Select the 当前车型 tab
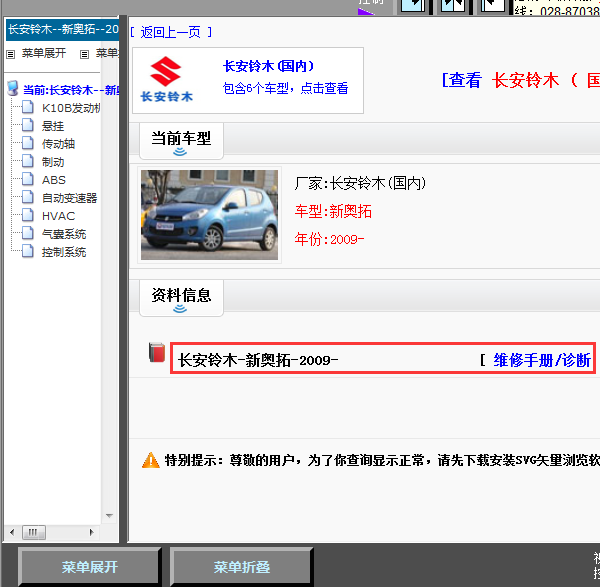The image size is (600, 587). pos(181,141)
